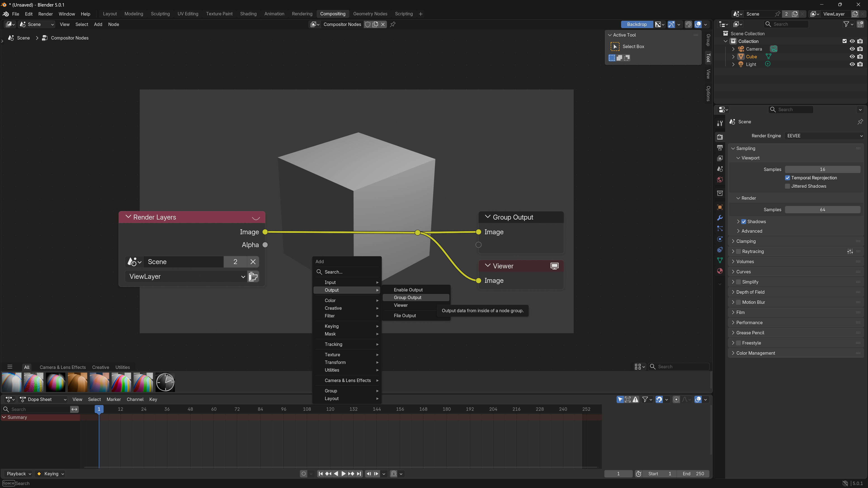
Task: Enable Raytracing checkbox
Action: click(738, 252)
